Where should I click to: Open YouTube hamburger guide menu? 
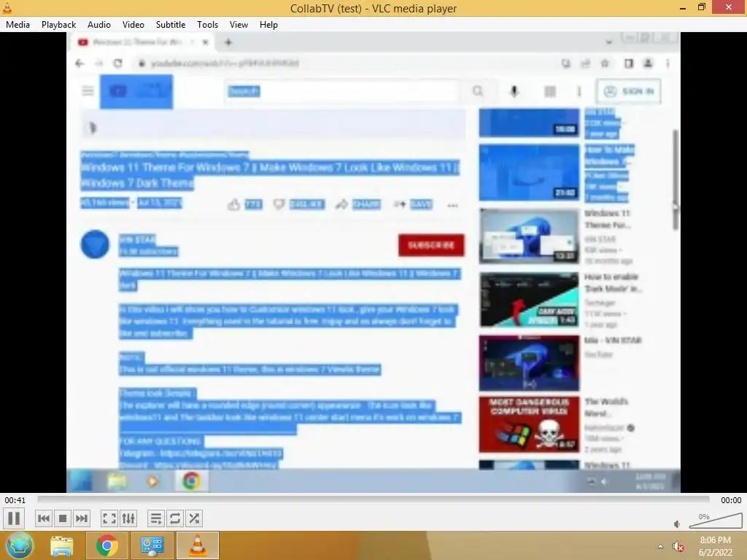point(88,90)
